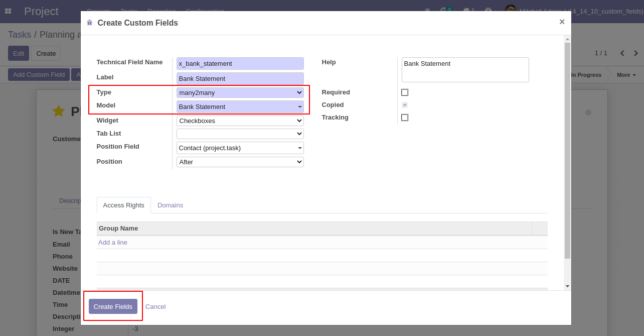Viewport: 644px width, 336px height.
Task: Go to previous record arrow
Action: point(622,53)
